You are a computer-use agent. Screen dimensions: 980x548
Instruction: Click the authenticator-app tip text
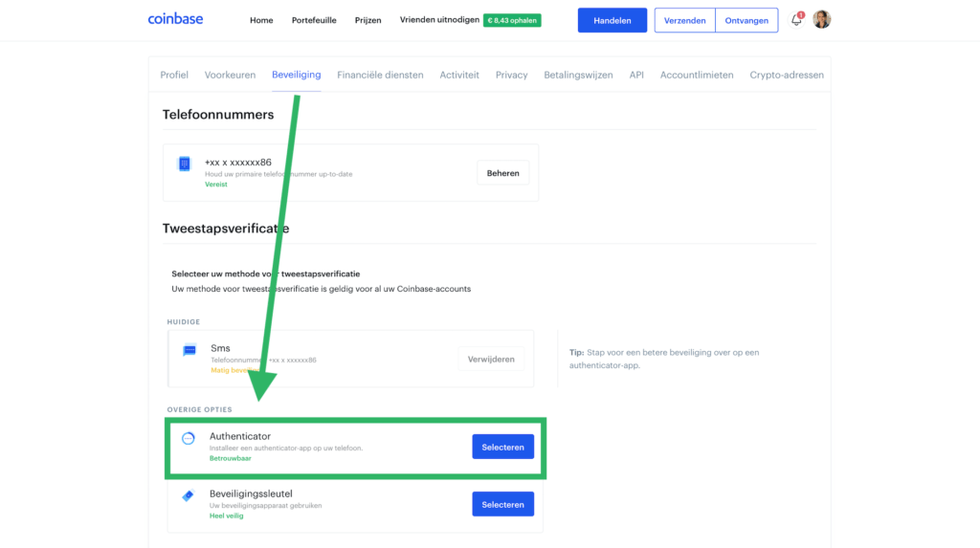664,359
